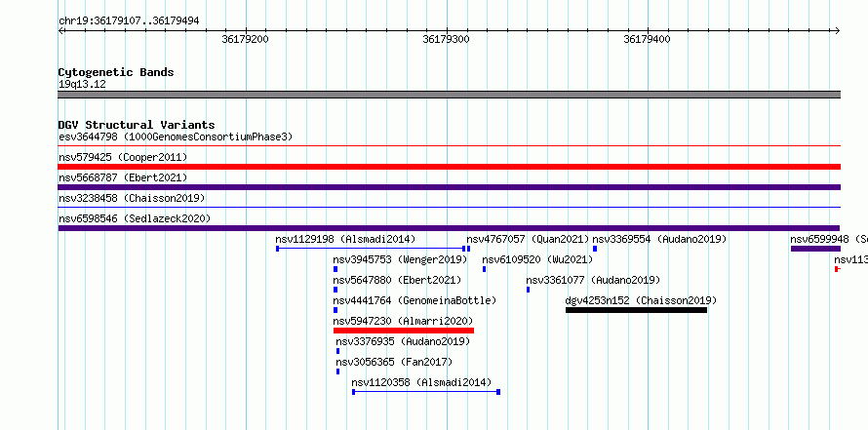Open nsv3945753 (Wenger2019) label
Image resolution: width=868 pixels, height=430 pixels.
pyautogui.click(x=400, y=259)
